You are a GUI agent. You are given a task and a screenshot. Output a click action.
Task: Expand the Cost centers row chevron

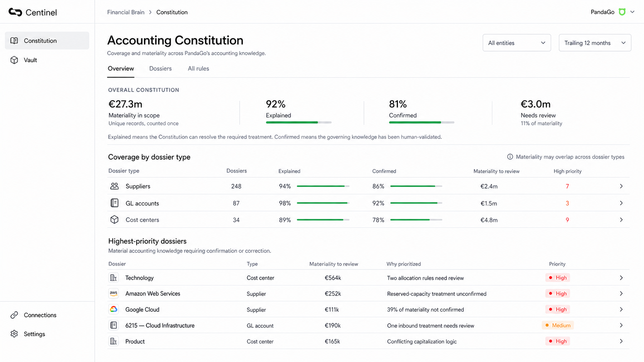(x=621, y=220)
